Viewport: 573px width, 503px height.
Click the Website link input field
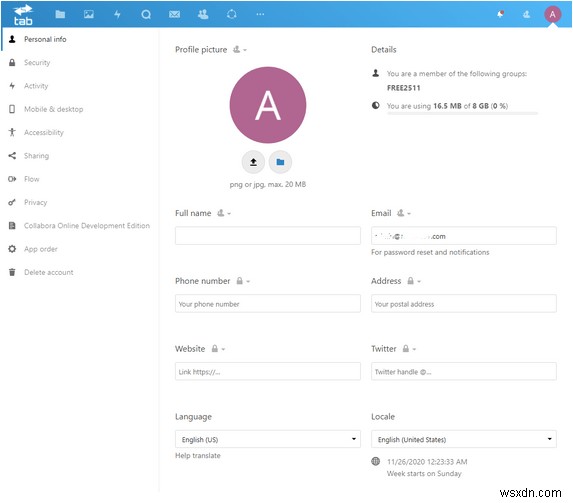[267, 371]
